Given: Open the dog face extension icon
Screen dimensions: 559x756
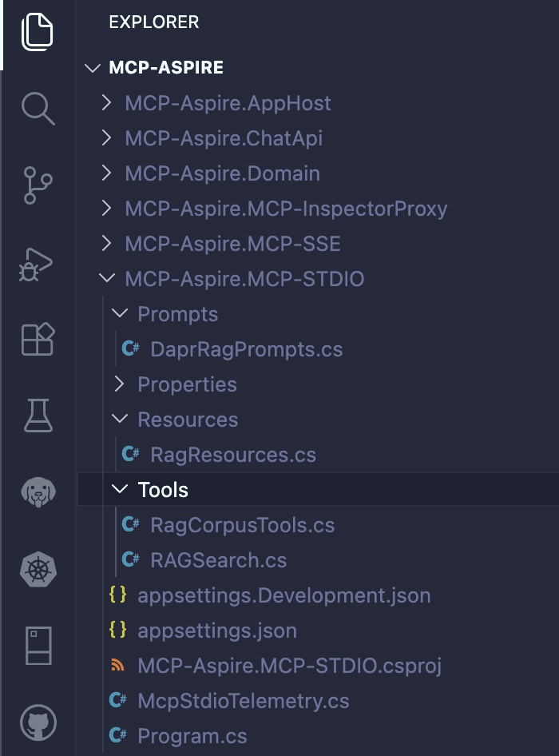Looking at the screenshot, I should 38,491.
